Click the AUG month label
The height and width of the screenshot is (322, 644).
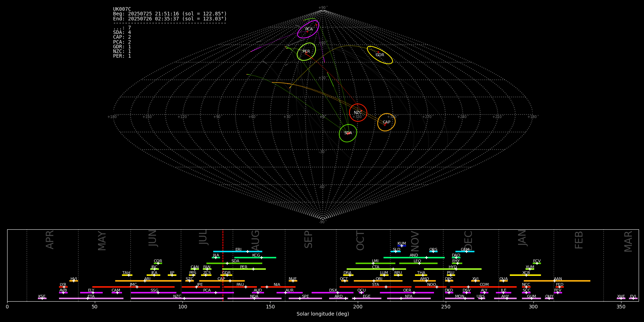pos(255,240)
